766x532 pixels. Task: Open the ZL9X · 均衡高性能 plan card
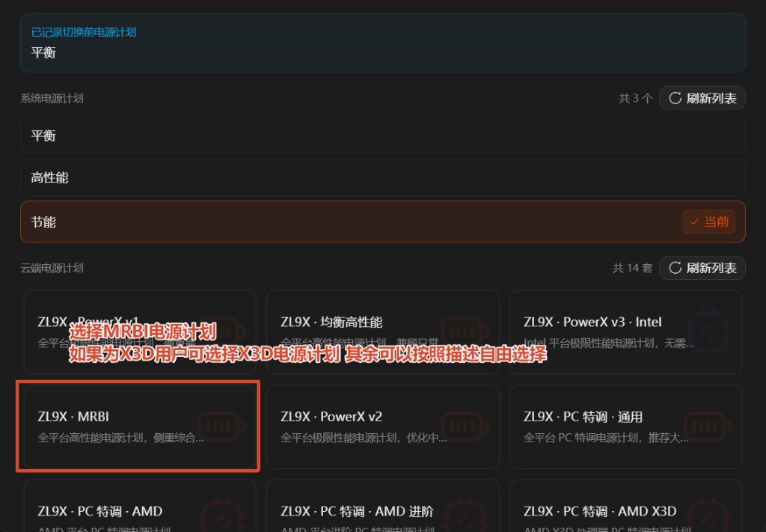click(x=382, y=332)
